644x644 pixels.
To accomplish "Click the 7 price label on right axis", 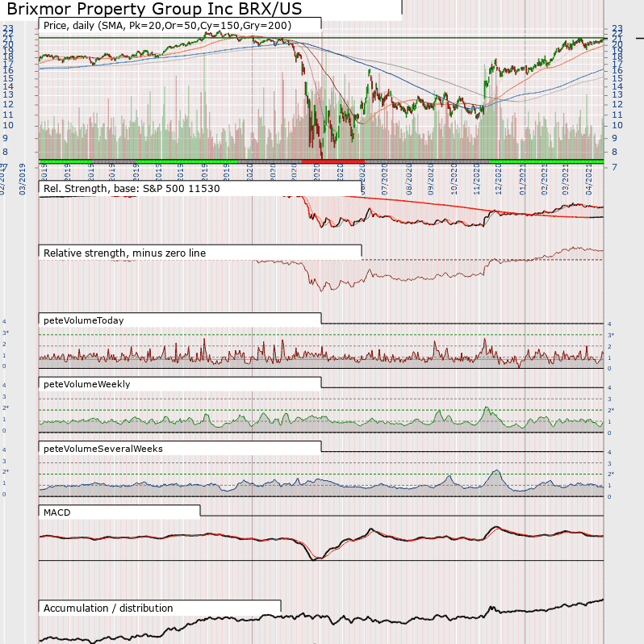I will [614, 167].
